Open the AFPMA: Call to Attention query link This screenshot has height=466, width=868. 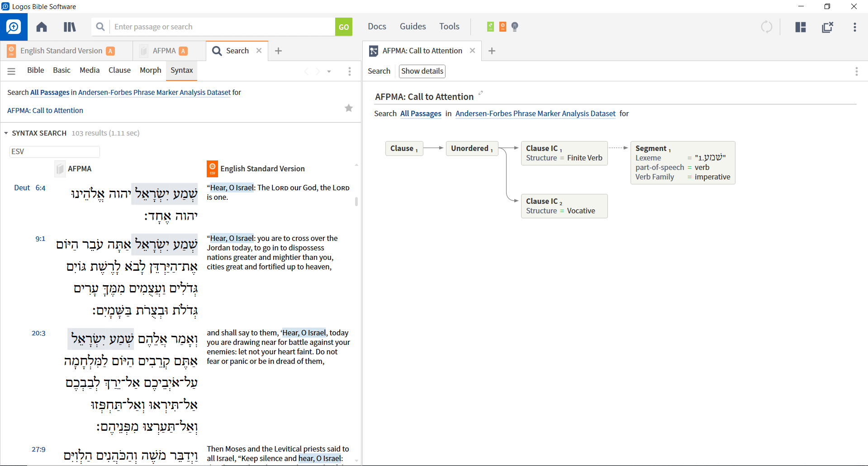click(x=45, y=110)
